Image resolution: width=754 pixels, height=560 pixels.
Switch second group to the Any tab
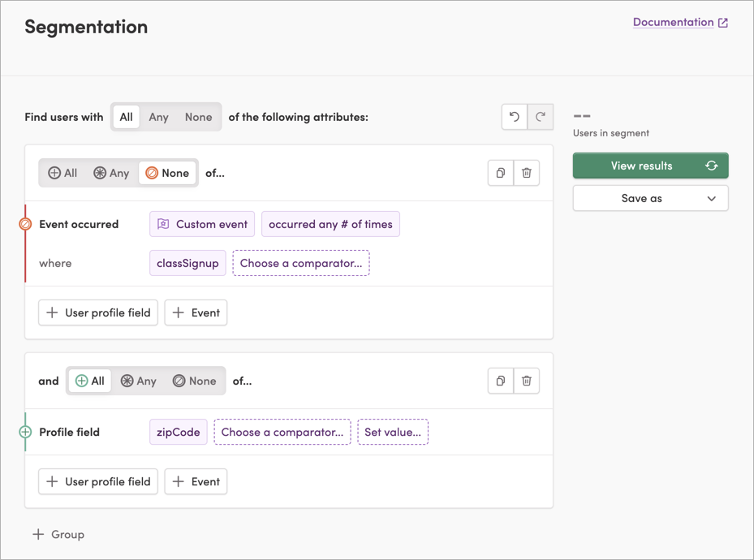point(138,381)
